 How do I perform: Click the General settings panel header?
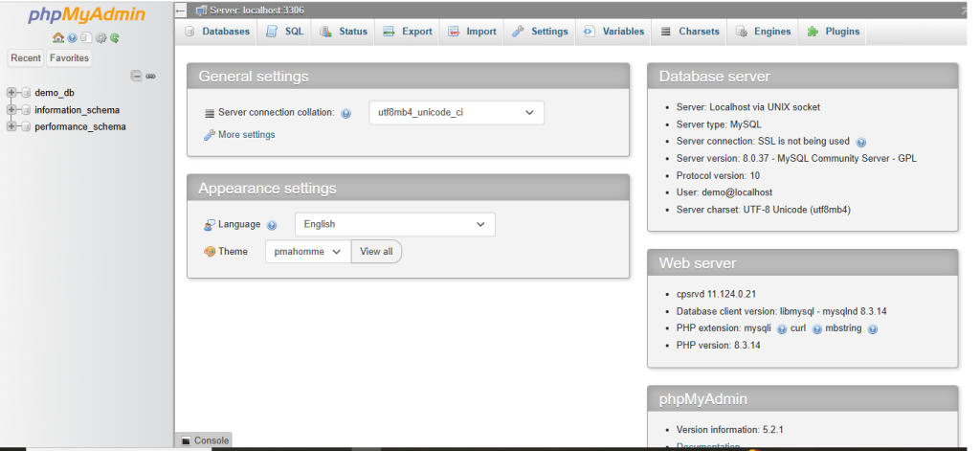tap(408, 77)
